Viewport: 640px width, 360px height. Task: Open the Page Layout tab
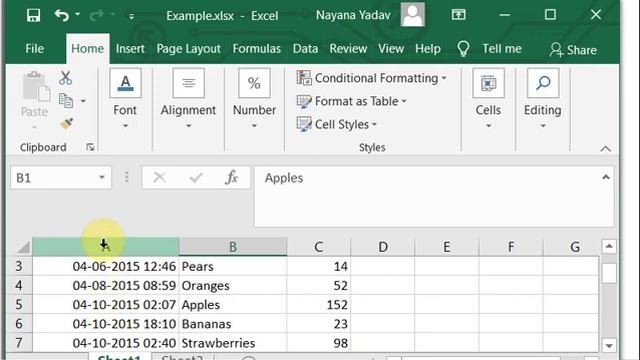tap(188, 49)
